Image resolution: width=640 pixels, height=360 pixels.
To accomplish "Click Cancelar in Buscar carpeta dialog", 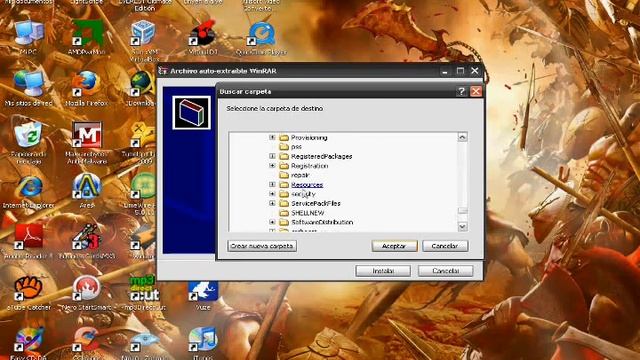I will tap(445, 246).
